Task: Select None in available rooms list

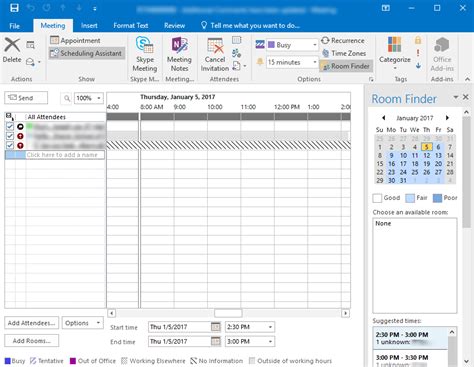Action: (x=383, y=223)
